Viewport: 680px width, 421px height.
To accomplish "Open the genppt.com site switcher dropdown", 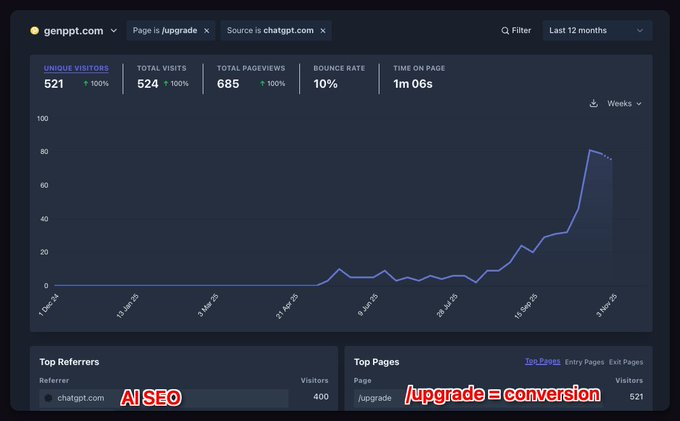I will (74, 31).
